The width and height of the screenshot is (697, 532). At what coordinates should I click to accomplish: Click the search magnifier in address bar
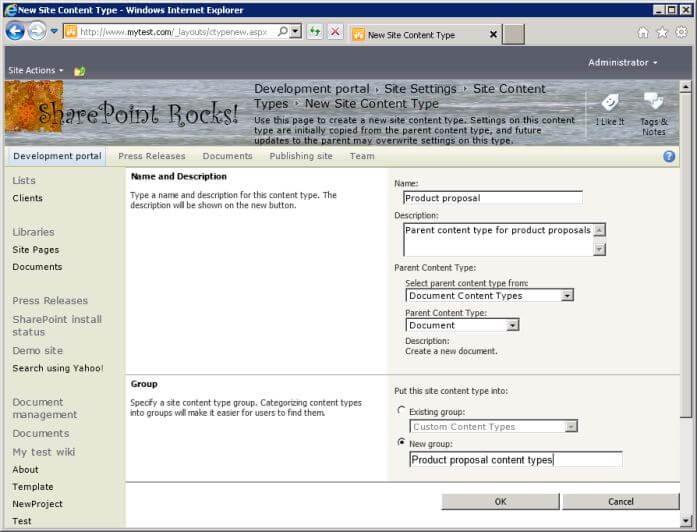click(x=283, y=32)
